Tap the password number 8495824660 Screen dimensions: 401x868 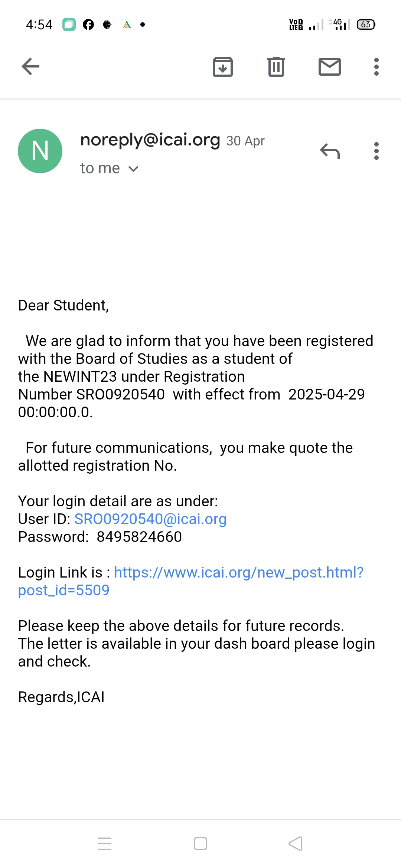tap(139, 537)
